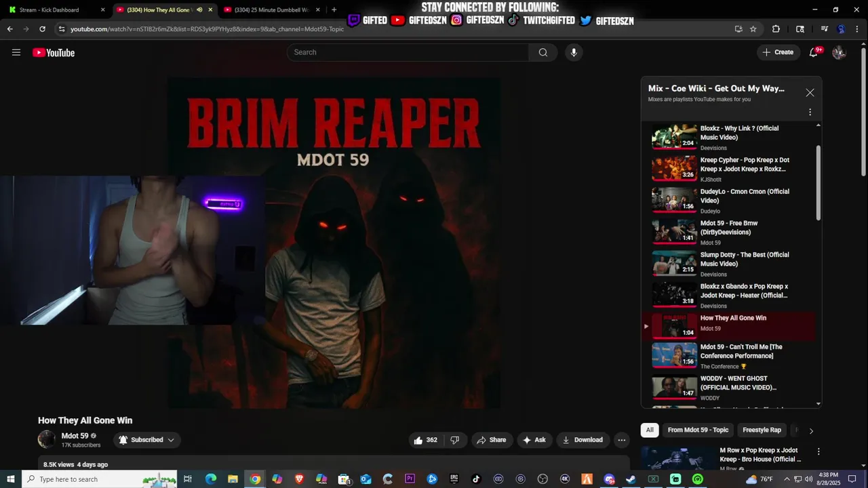This screenshot has height=488, width=868.
Task: Open the YouTube hamburger guide menu
Action: point(16,52)
